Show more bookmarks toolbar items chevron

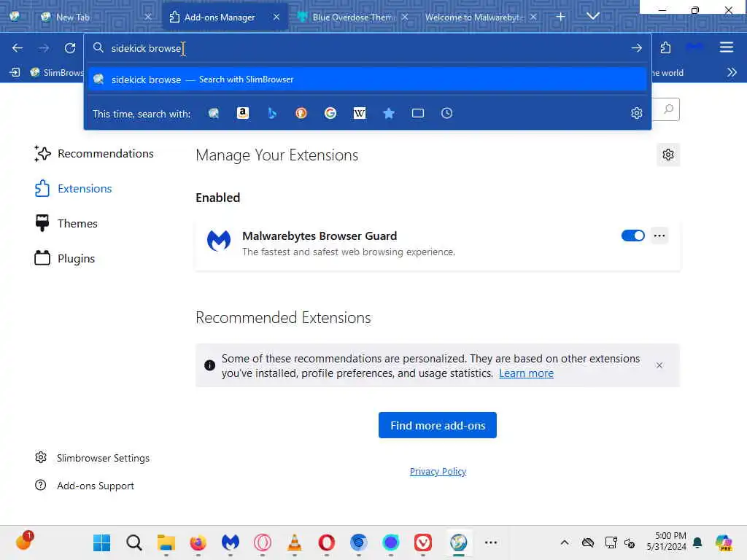pos(732,72)
